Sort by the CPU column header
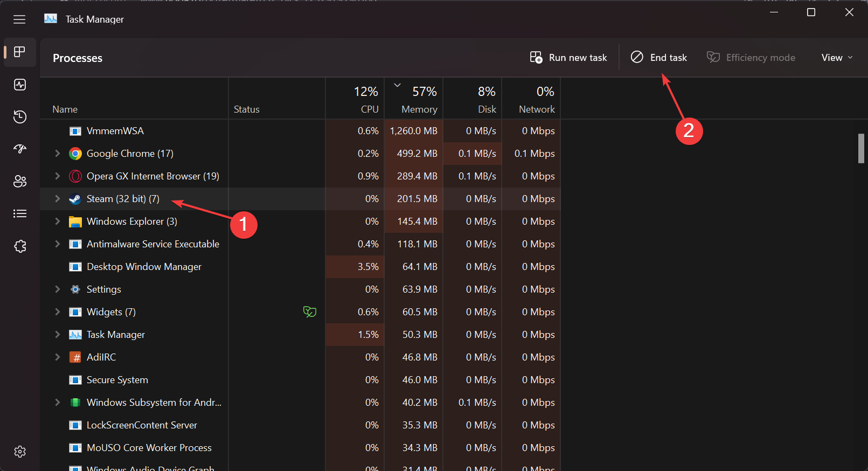Screen dimensions: 868x471 355,100
